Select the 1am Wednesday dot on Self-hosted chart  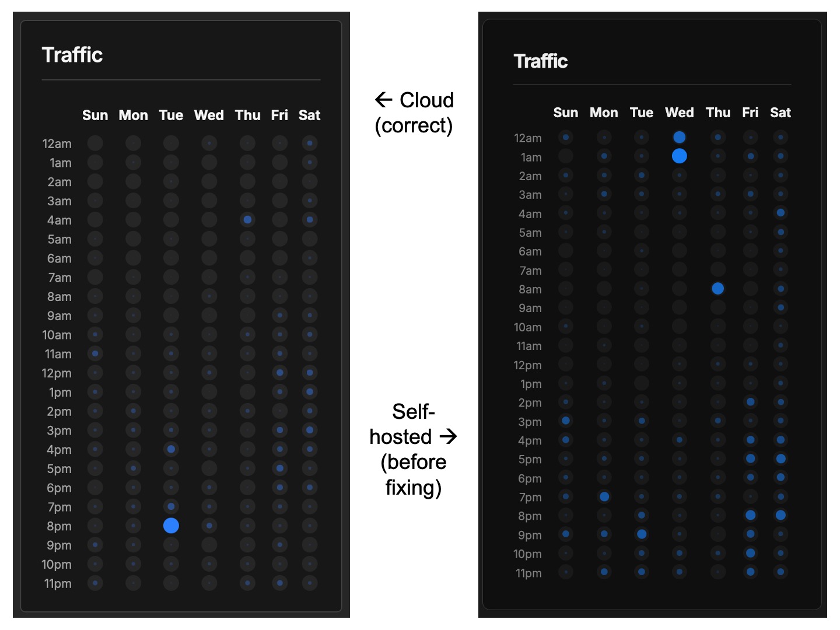pos(679,156)
